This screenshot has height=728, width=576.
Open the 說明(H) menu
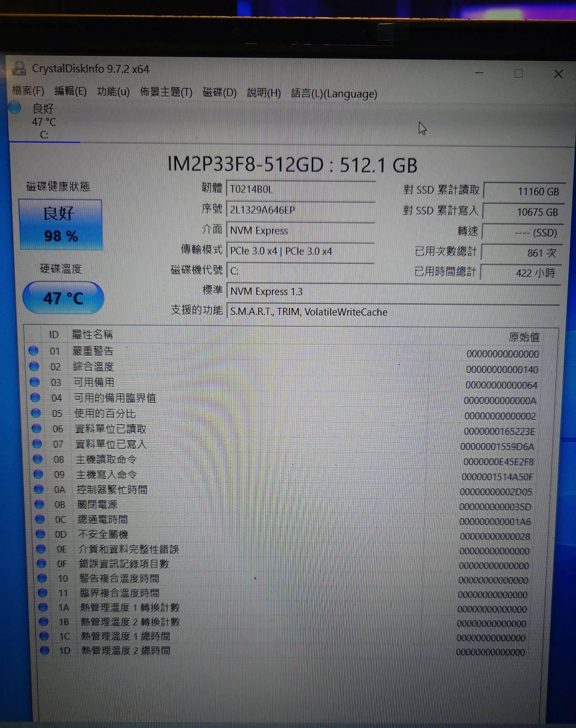click(x=264, y=93)
